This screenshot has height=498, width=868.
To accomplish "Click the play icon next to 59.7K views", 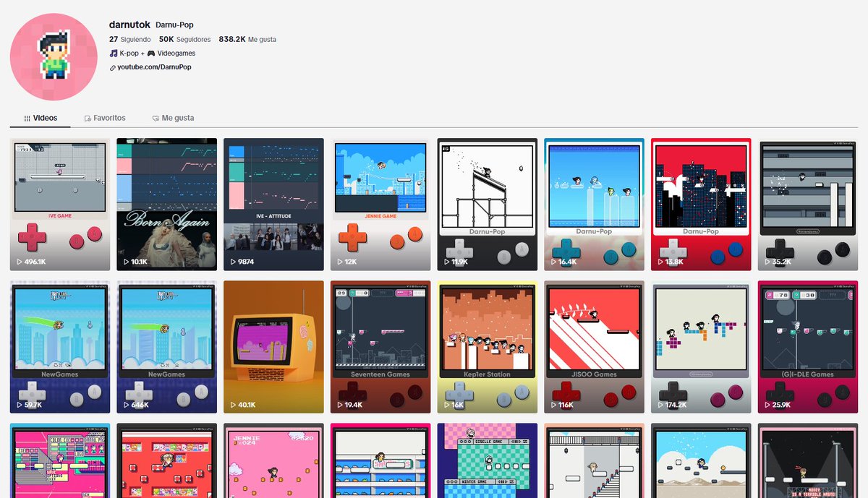I will point(20,405).
